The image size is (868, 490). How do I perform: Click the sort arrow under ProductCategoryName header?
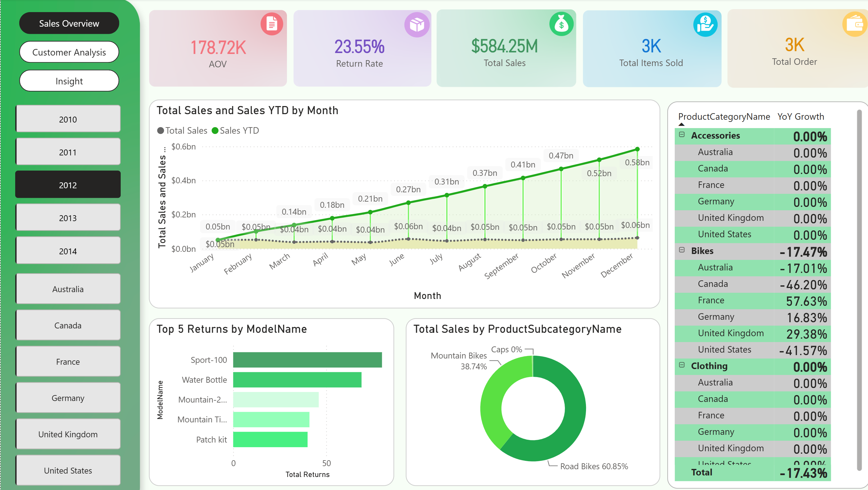(x=681, y=124)
